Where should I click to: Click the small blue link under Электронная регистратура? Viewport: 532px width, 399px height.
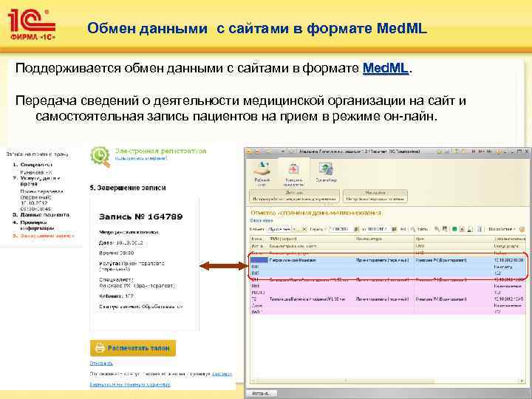[141, 158]
